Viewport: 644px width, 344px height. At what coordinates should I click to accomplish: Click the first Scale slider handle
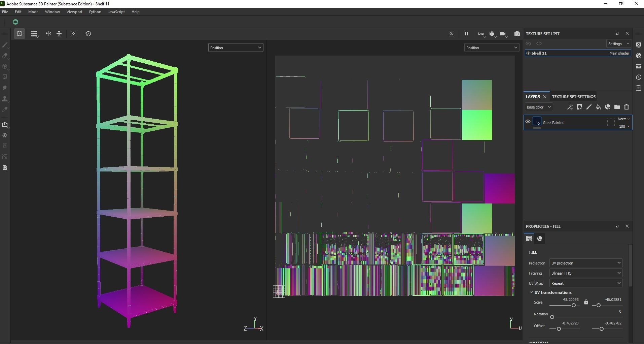[x=574, y=305]
